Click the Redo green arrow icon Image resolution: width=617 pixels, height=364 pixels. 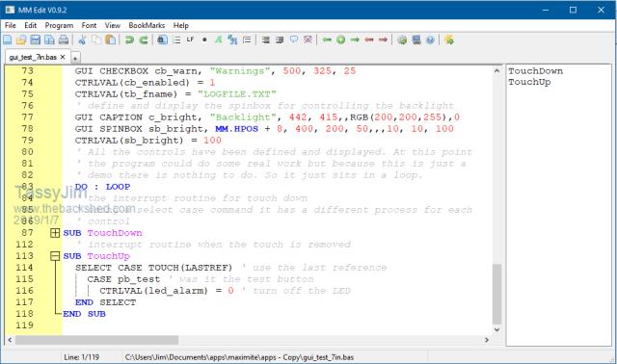pos(144,39)
